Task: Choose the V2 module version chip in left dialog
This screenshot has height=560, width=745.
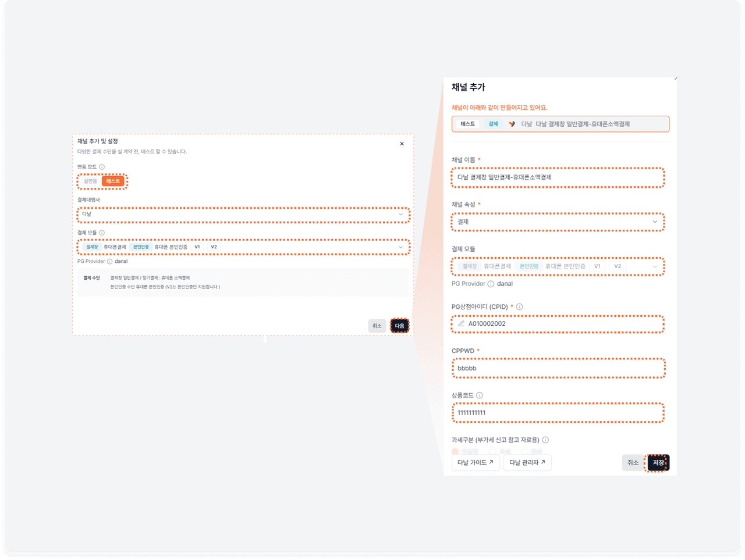Action: coord(214,247)
